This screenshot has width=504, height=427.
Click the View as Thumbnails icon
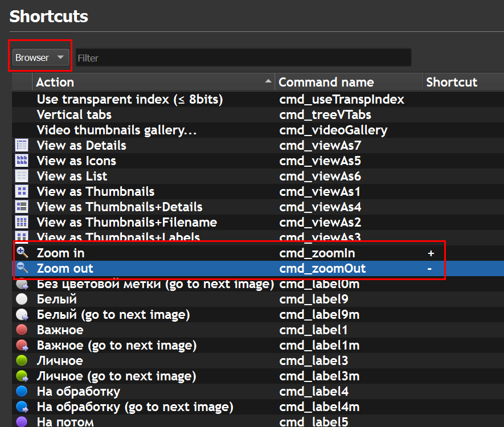pyautogui.click(x=22, y=192)
